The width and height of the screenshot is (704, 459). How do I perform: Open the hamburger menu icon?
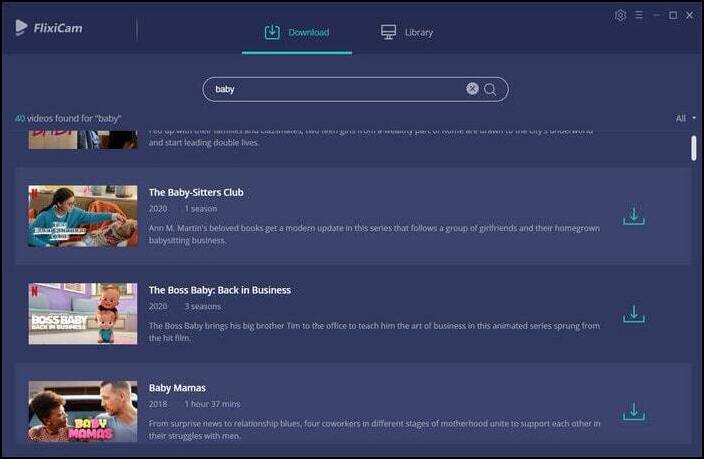click(638, 16)
